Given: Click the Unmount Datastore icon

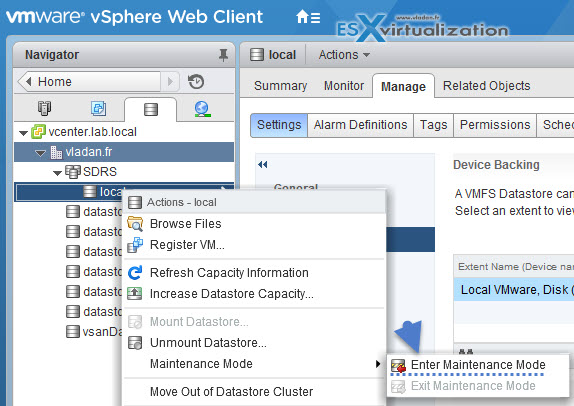Looking at the screenshot, I should (x=135, y=343).
